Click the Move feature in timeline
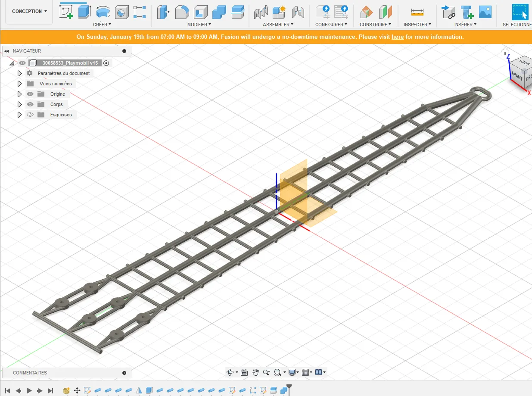Image resolution: width=532 pixels, height=396 pixels. click(x=77, y=391)
